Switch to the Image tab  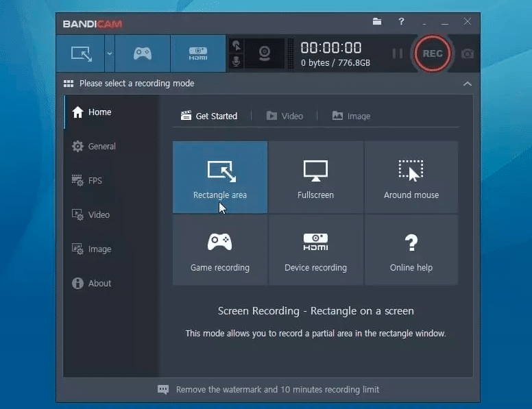pos(351,116)
